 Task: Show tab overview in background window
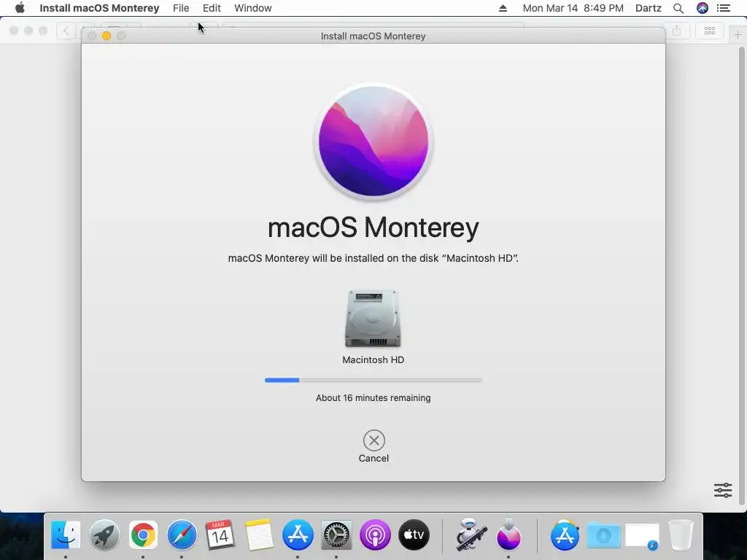(709, 31)
